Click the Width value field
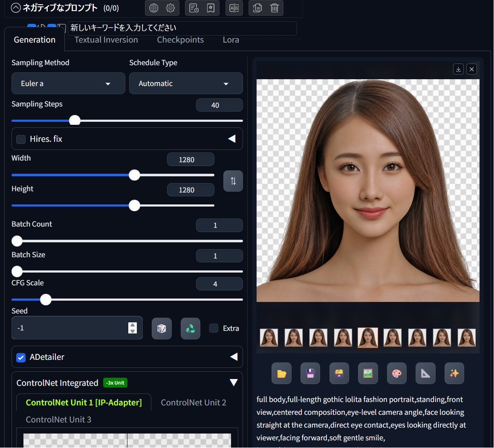The image size is (494, 448). tap(191, 160)
